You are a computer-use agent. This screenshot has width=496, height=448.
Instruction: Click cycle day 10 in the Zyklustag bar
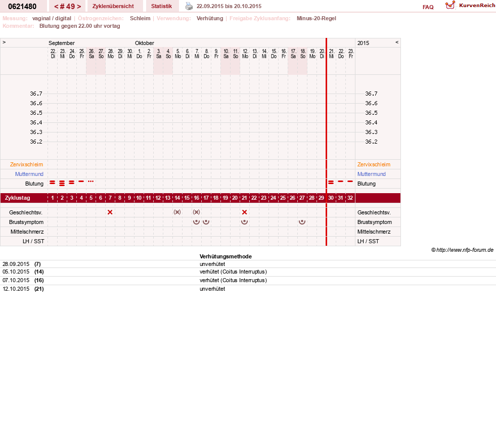(x=139, y=198)
